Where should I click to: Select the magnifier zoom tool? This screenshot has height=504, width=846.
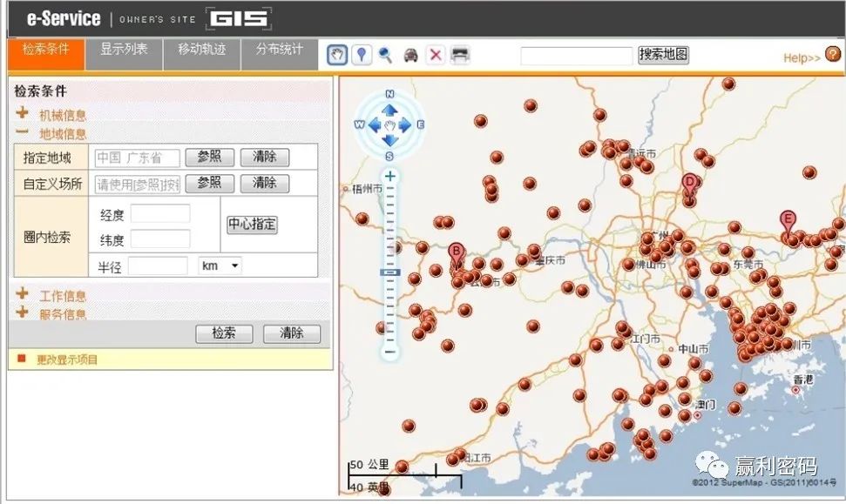click(x=385, y=55)
